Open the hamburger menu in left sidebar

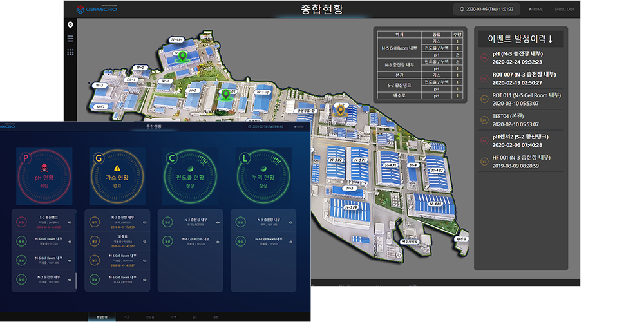[70, 39]
